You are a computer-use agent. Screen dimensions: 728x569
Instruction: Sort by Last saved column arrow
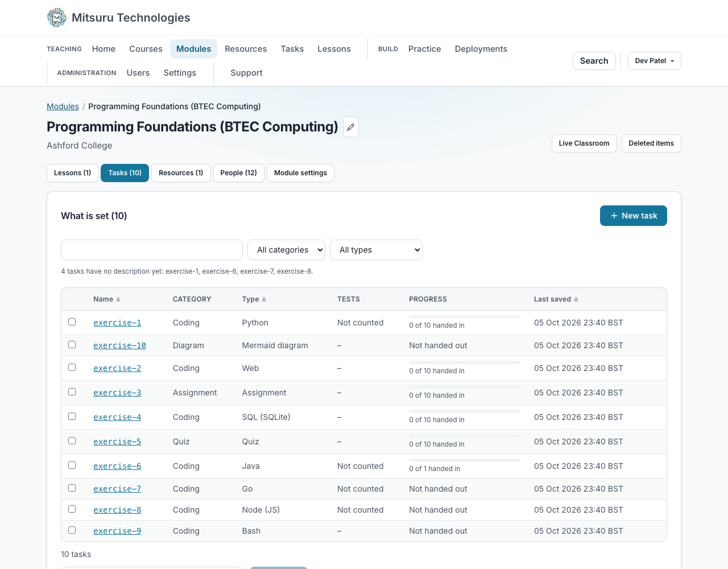click(x=576, y=299)
